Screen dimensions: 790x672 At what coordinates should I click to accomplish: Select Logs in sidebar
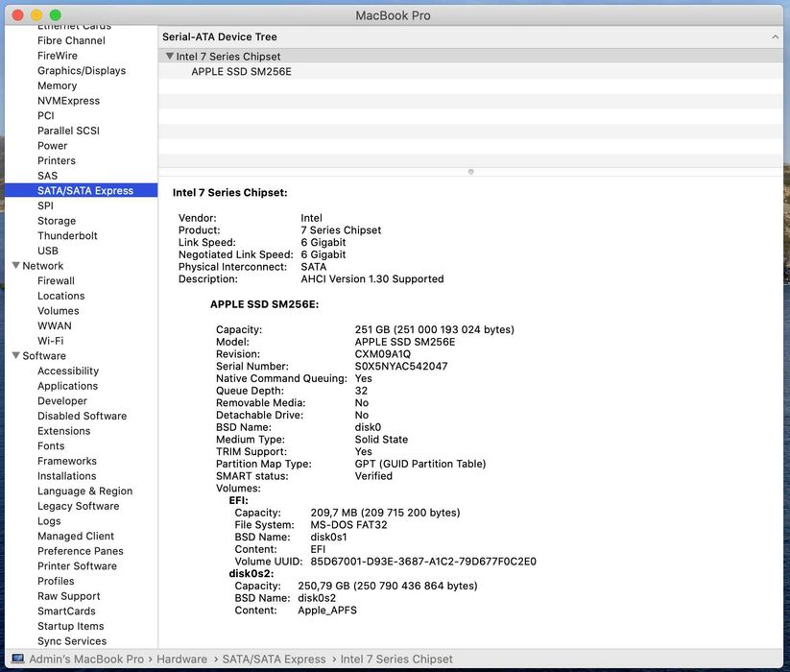pos(49,521)
